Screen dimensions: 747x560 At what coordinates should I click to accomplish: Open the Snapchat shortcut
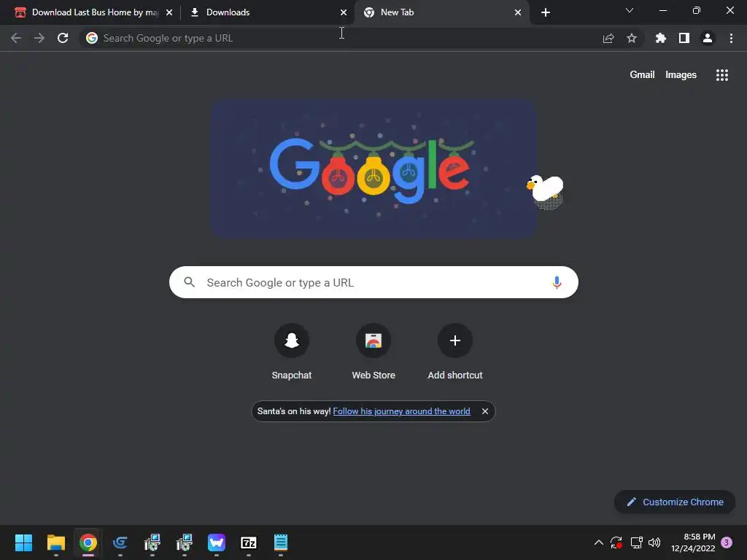coord(292,351)
